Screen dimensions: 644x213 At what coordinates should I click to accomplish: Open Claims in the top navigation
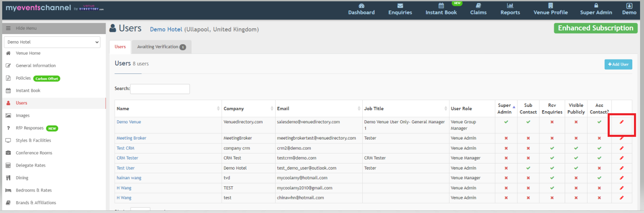(x=478, y=9)
